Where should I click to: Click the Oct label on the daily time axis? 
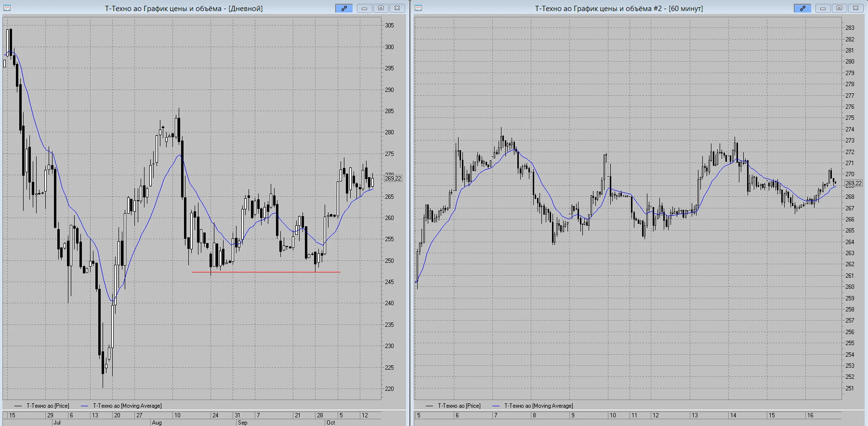(x=330, y=423)
